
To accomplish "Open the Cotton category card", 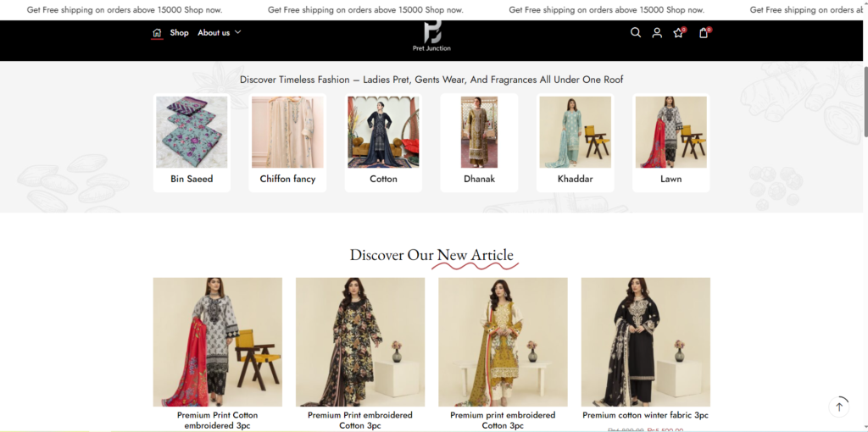I will (383, 142).
